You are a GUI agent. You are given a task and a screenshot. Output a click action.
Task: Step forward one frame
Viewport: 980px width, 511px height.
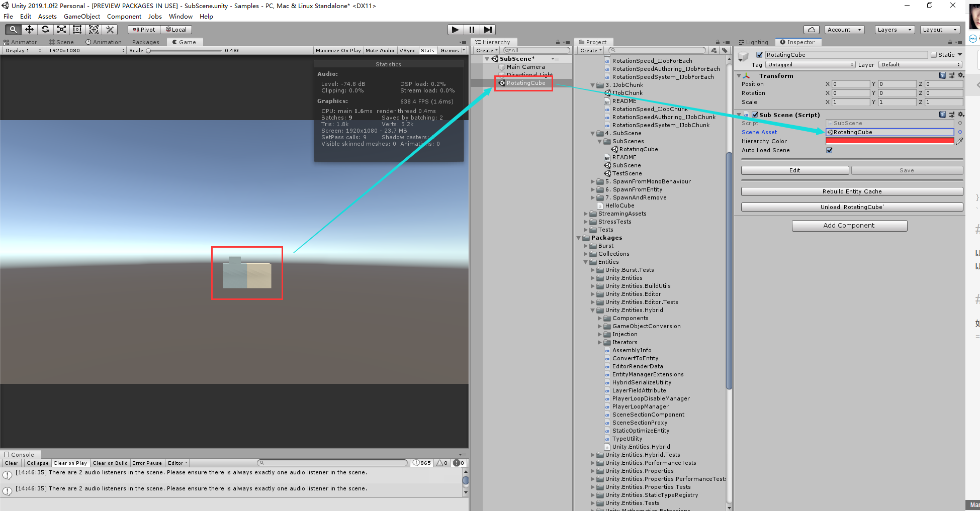pyautogui.click(x=488, y=30)
